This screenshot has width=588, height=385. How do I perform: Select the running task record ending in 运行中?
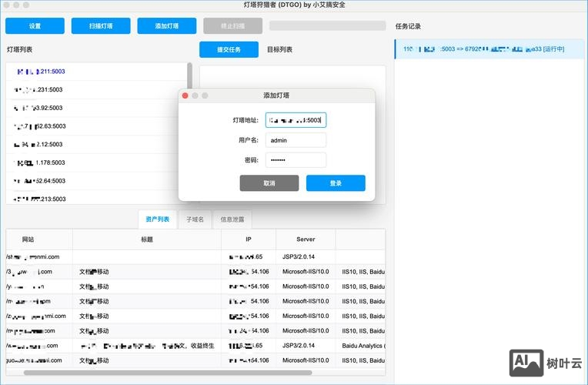click(489, 49)
